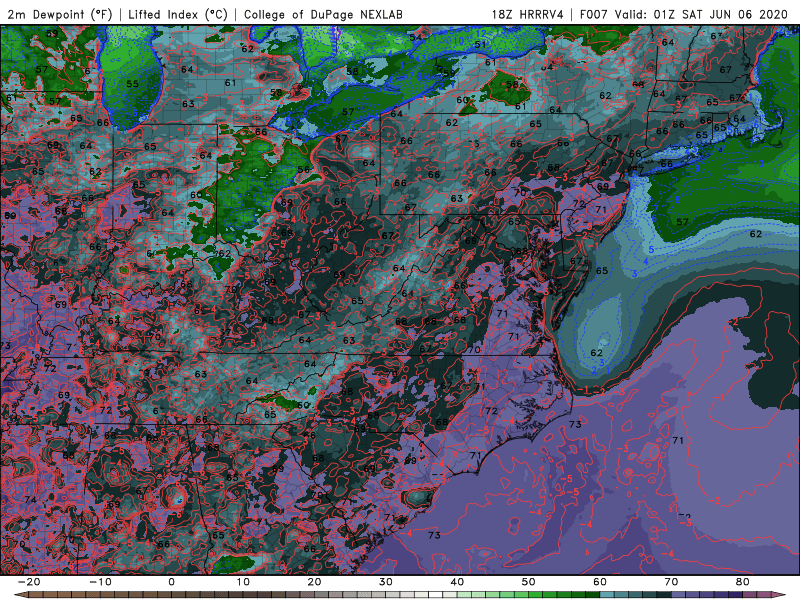
Task: Click the 10 label on the color scale
Action: click(243, 582)
